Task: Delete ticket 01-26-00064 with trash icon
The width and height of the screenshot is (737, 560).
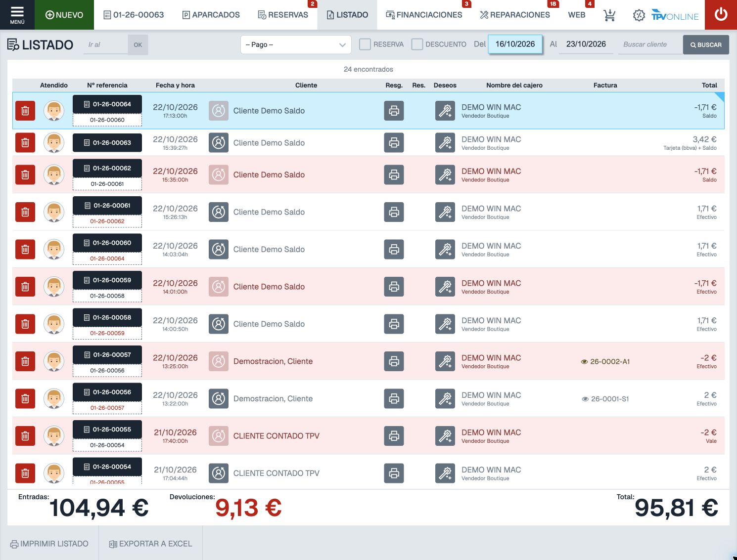Action: coord(25,111)
